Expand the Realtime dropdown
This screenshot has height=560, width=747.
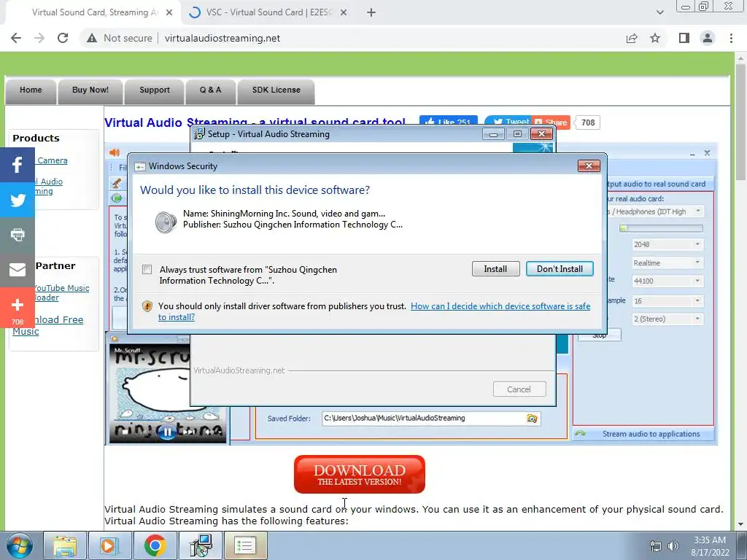pos(668,262)
